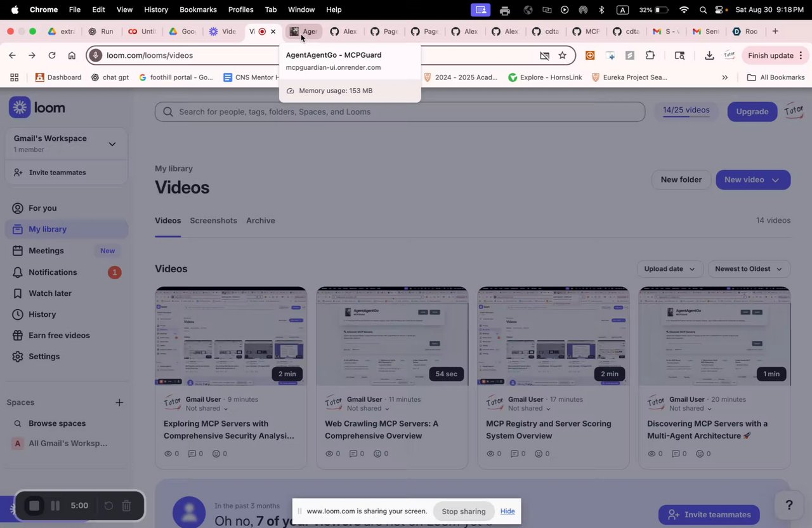Click the Upgrade button
This screenshot has height=528, width=812.
[752, 112]
